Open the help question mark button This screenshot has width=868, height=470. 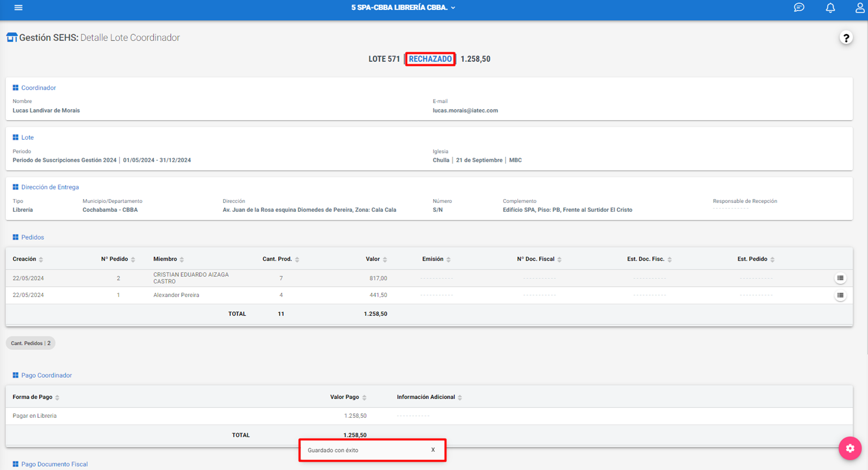(x=846, y=37)
